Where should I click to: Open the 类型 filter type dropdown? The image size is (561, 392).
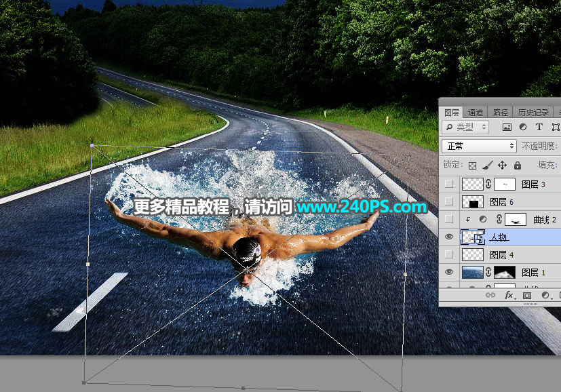pyautogui.click(x=465, y=127)
